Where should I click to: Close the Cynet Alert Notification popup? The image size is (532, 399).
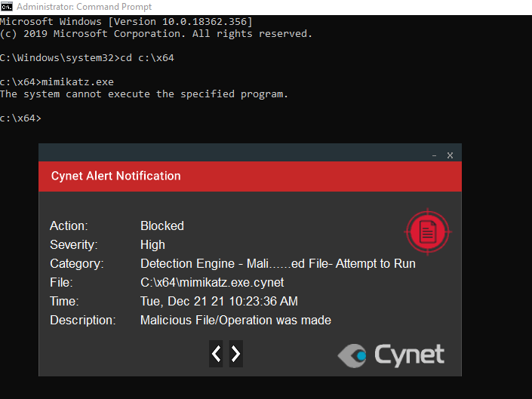450,155
